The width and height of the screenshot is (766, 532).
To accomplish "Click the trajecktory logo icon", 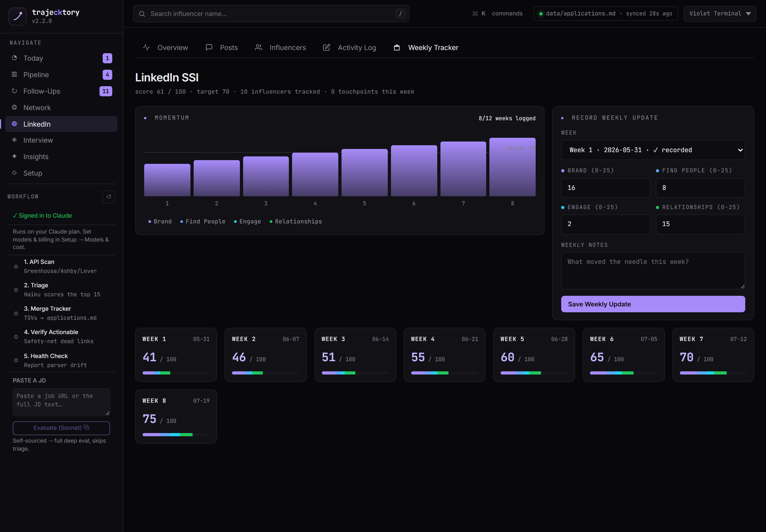I will tap(17, 16).
